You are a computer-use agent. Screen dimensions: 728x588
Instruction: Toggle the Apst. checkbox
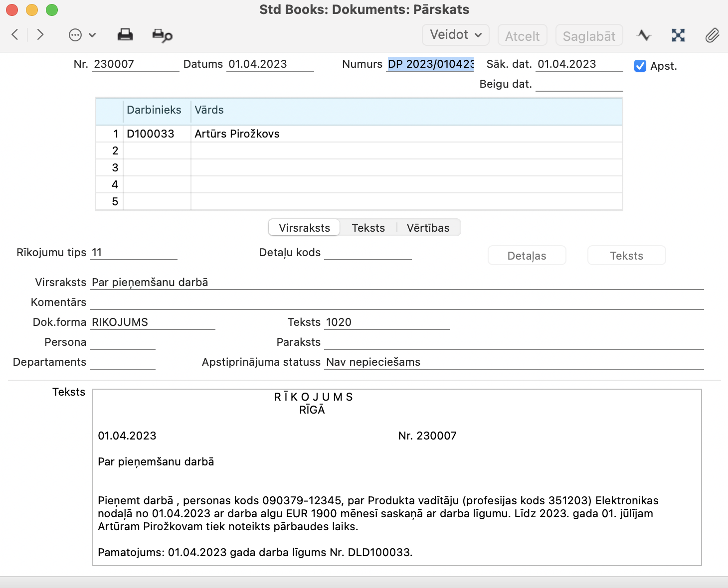640,66
